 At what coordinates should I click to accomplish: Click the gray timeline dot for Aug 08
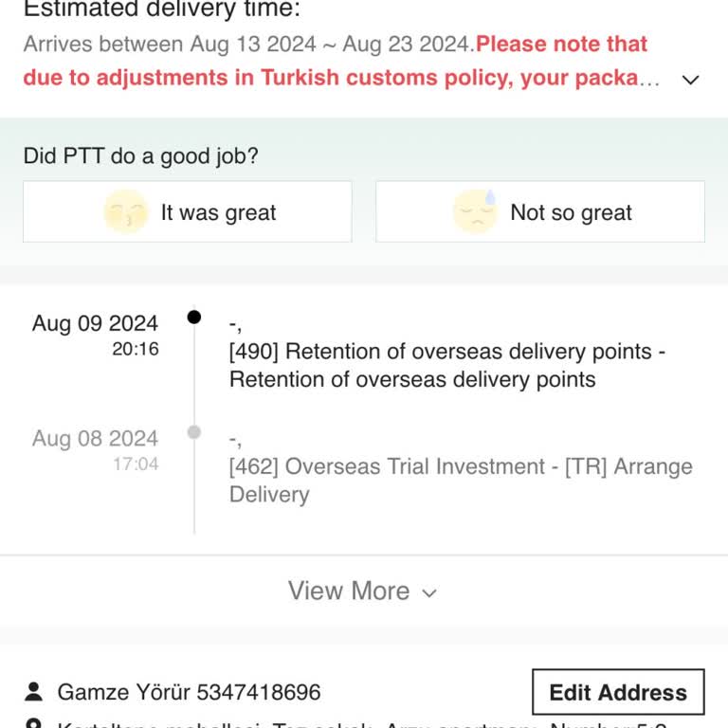click(194, 432)
